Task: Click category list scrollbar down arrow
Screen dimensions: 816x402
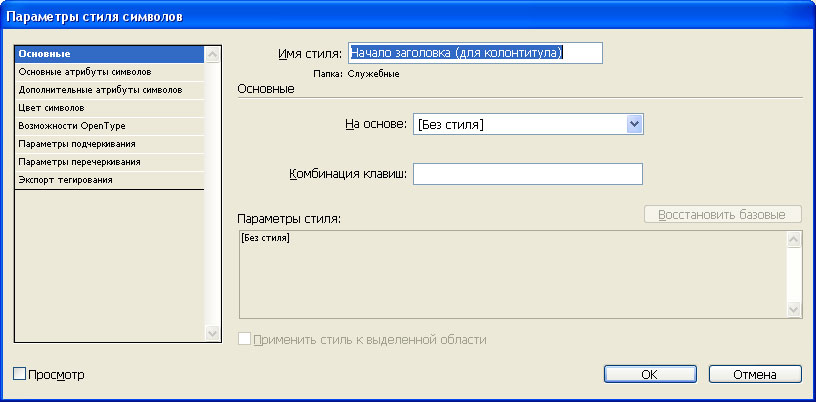Action: tap(212, 333)
